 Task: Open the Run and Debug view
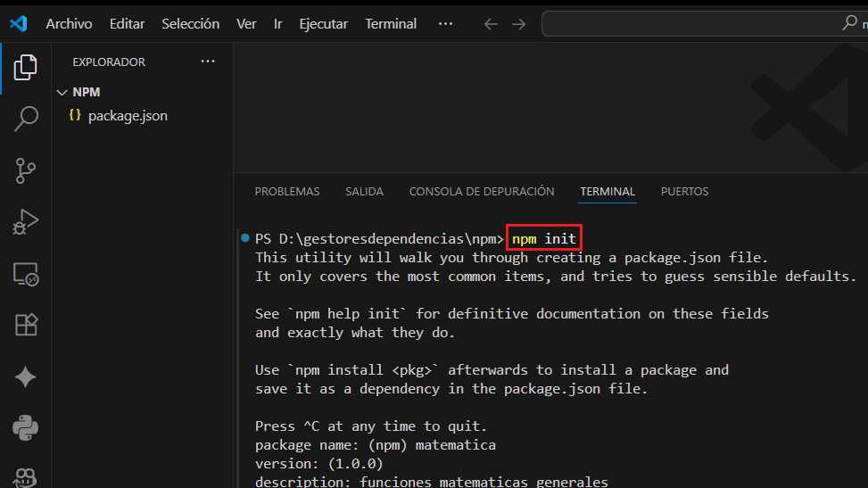coord(26,221)
